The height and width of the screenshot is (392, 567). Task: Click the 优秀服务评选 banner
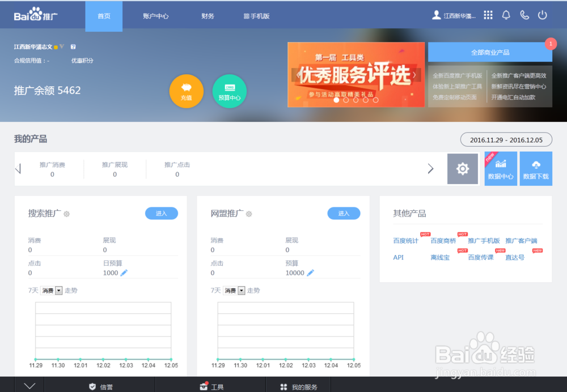pyautogui.click(x=356, y=74)
